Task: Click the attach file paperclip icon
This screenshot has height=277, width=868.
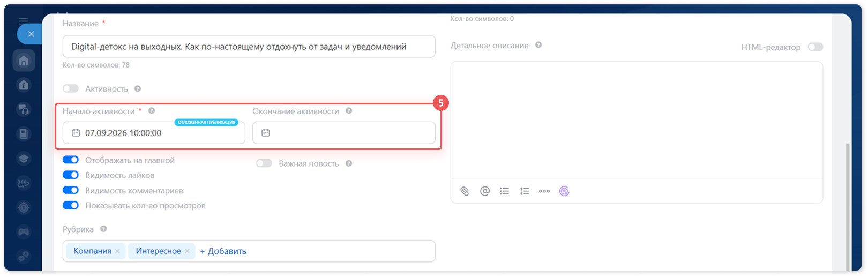Action: point(465,191)
